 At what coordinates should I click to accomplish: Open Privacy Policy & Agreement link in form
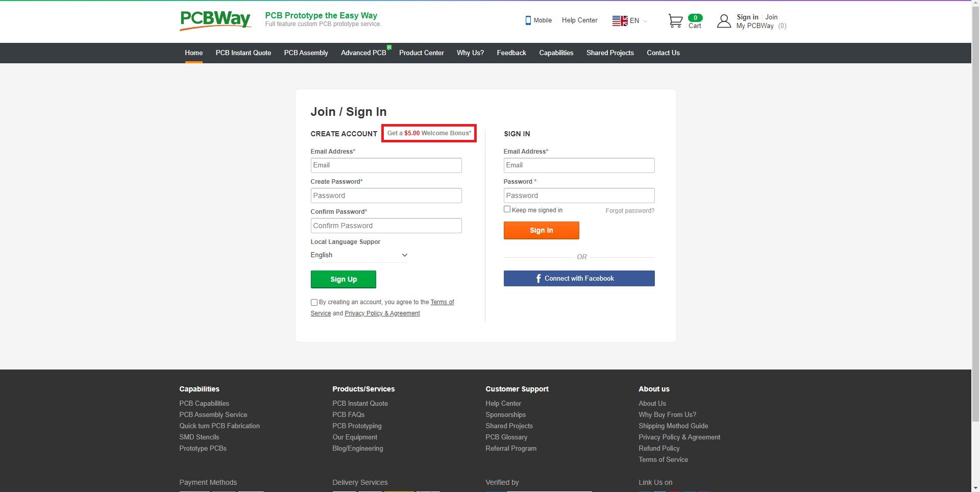(x=382, y=313)
